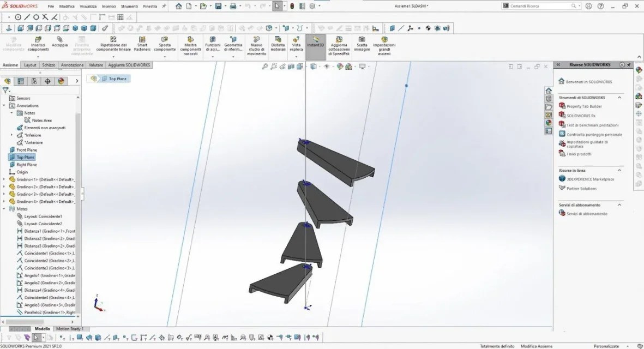Image resolution: width=644 pixels, height=349 pixels.
Task: Open the Finestra menu
Action: click(150, 6)
